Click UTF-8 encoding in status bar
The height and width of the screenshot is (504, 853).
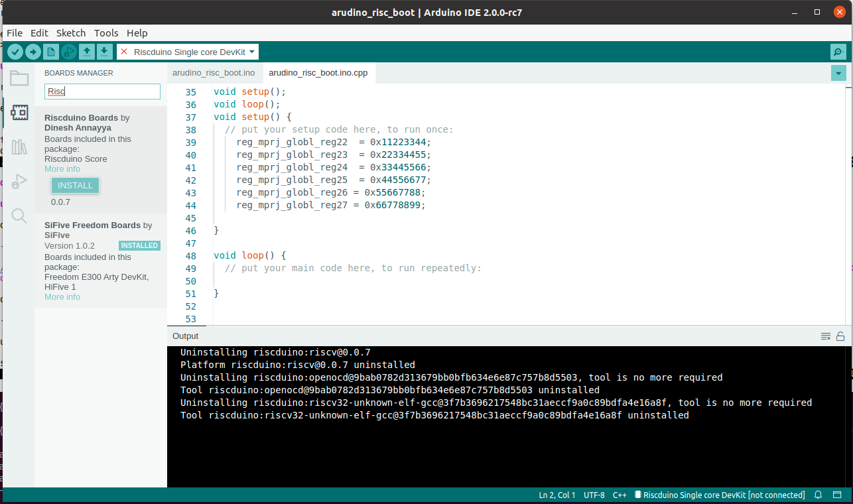[594, 495]
